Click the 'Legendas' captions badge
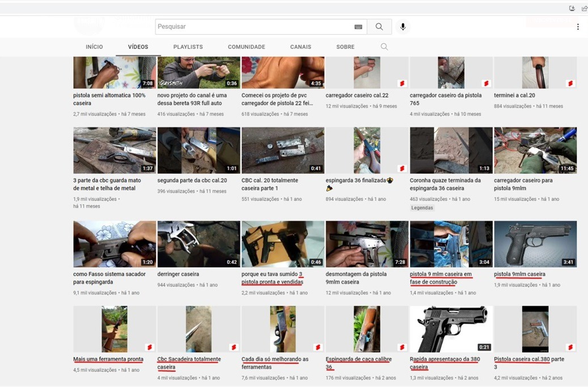The image size is (588, 387). click(422, 208)
